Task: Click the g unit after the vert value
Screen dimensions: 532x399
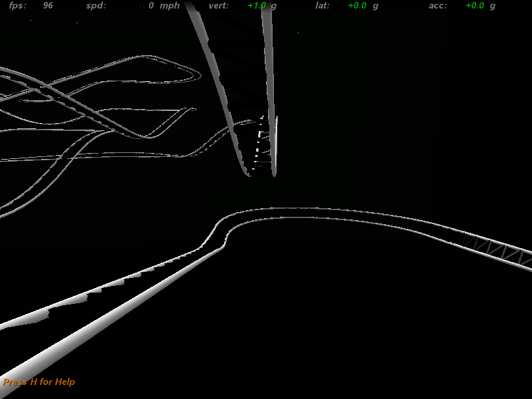Action: [x=273, y=5]
